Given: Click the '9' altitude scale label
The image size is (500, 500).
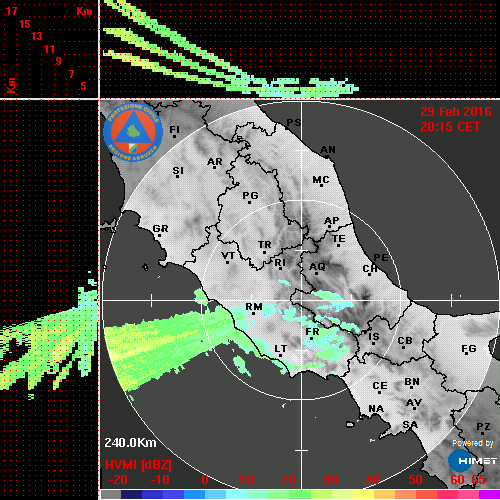Looking at the screenshot, I should click(58, 61).
